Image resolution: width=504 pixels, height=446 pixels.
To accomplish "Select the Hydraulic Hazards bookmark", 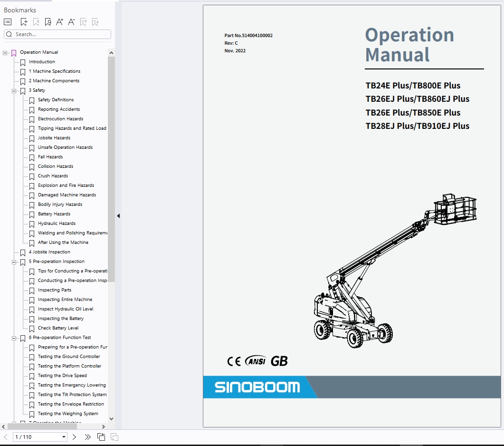I will (x=57, y=223).
